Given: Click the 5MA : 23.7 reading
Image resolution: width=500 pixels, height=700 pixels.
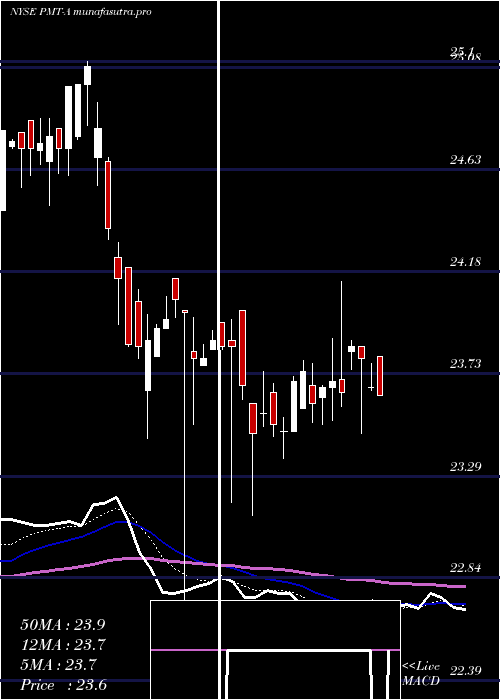Looking at the screenshot, I should point(58,665).
